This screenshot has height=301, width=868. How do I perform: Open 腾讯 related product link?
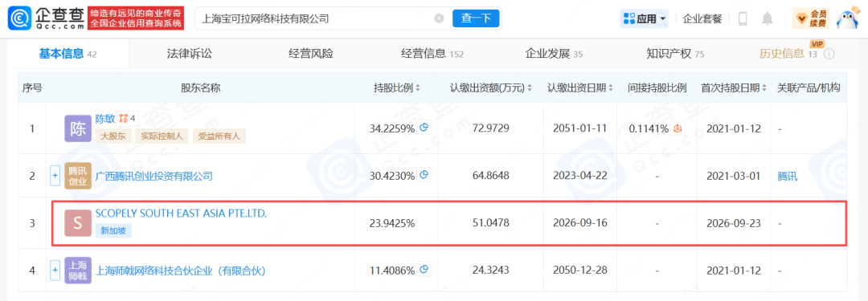(x=788, y=176)
